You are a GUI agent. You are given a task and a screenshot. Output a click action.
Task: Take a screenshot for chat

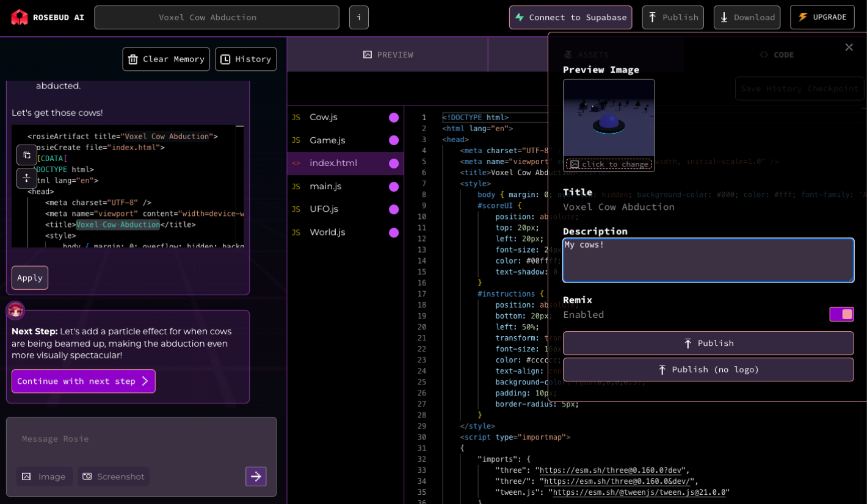pyautogui.click(x=114, y=477)
